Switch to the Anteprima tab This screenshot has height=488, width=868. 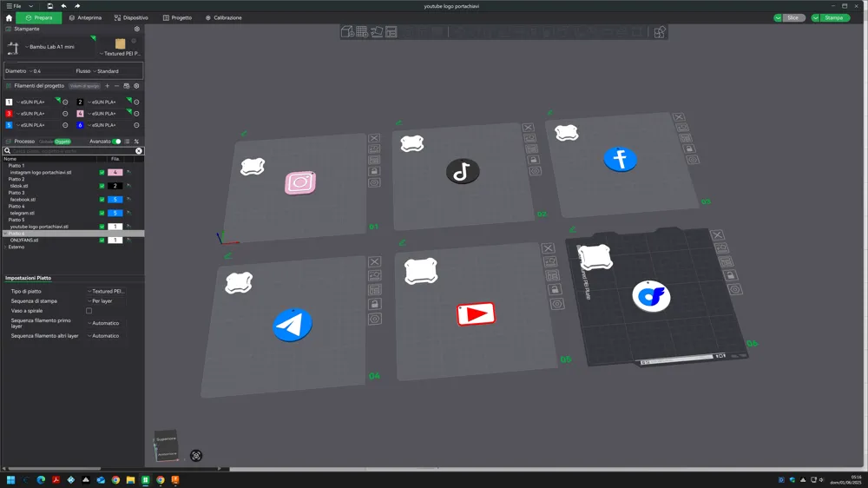coord(85,17)
